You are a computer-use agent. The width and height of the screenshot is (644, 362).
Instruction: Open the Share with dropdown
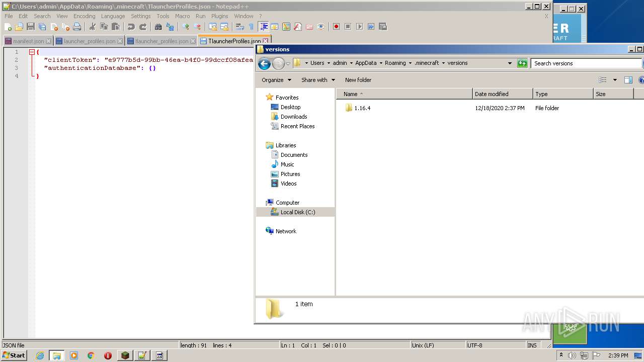click(318, 80)
